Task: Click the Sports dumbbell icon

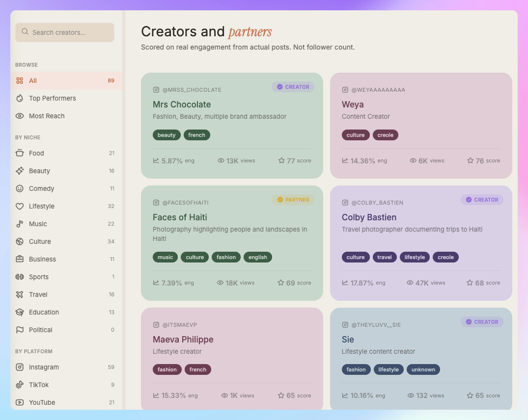Action: coord(20,277)
